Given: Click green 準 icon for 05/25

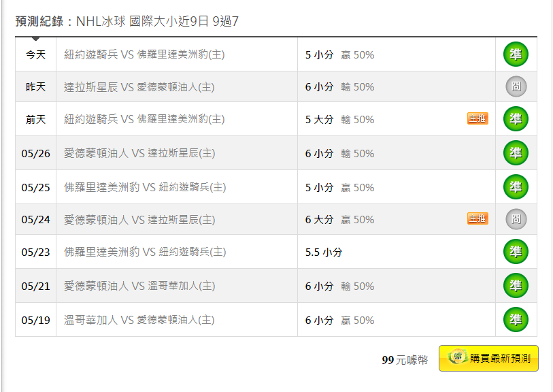Looking at the screenshot, I should click(x=516, y=187).
